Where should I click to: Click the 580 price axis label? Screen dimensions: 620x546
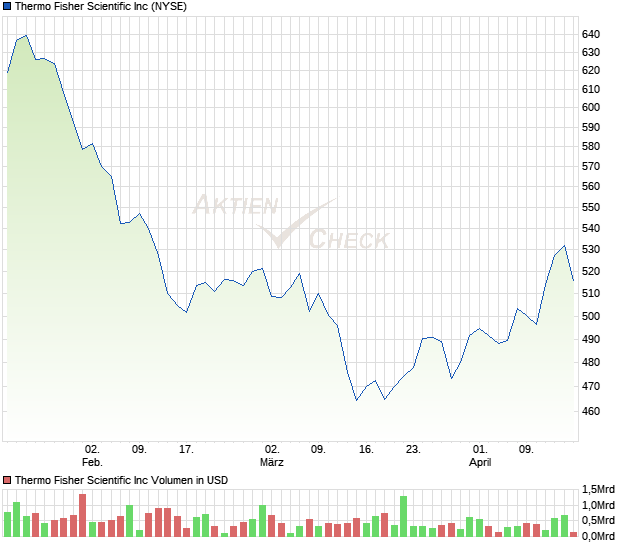click(x=591, y=146)
